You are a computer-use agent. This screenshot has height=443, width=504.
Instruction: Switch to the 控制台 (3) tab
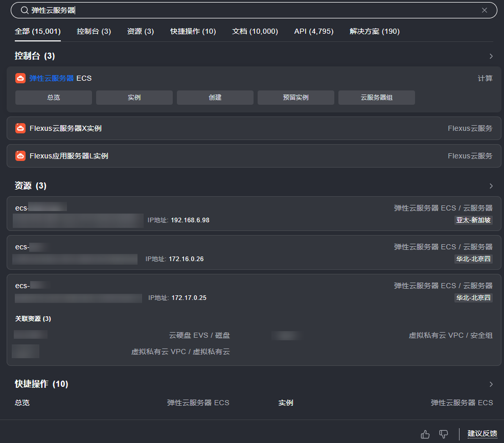(x=94, y=31)
